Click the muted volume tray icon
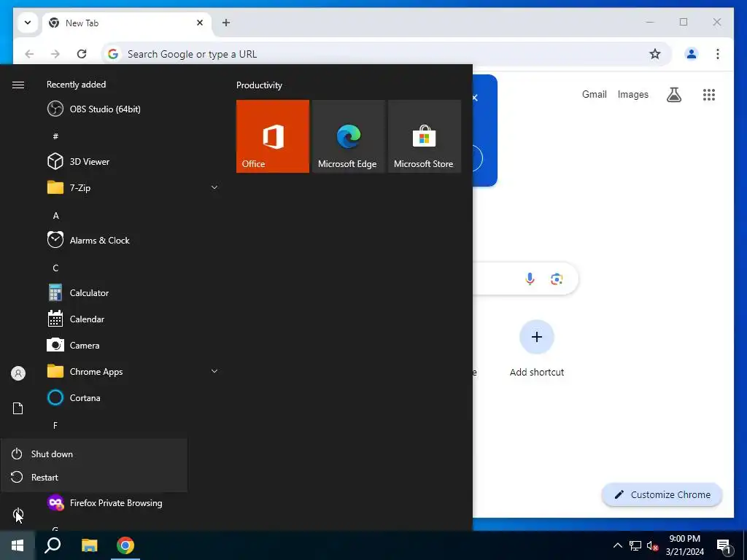Image resolution: width=747 pixels, height=560 pixels. click(x=652, y=545)
